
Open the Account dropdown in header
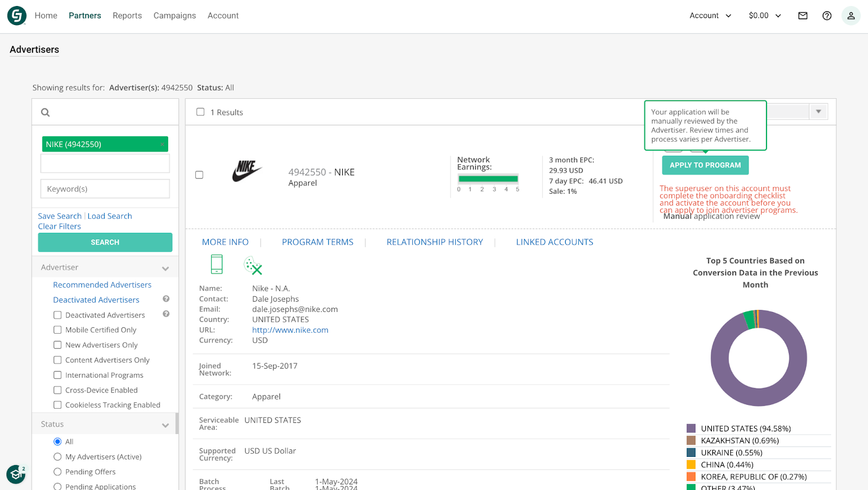(x=710, y=16)
